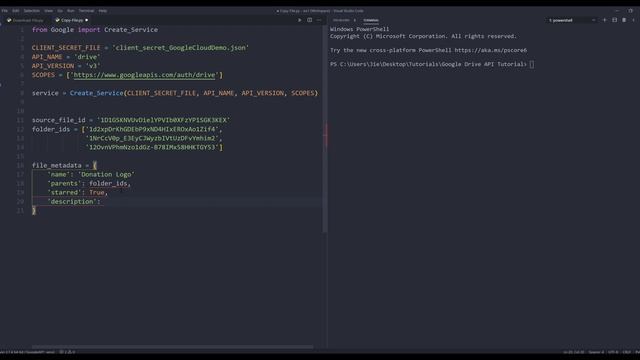The height and width of the screenshot is (360, 640).
Task: Open the Go menu
Action: (x=60, y=11)
